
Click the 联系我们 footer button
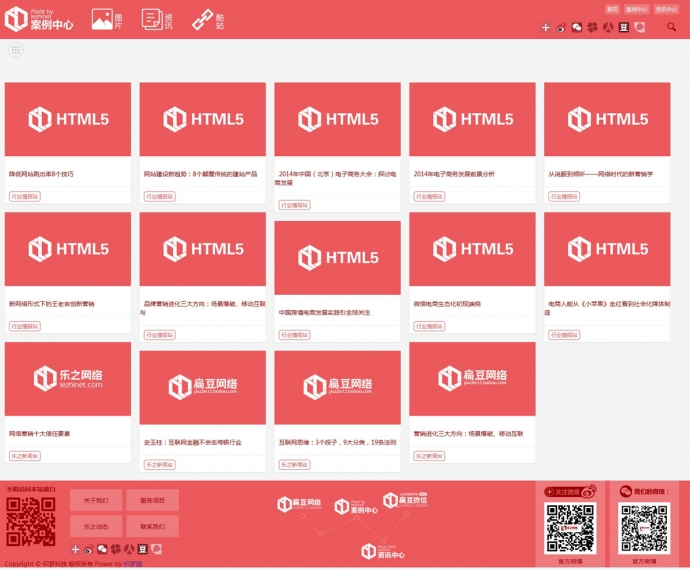pyautogui.click(x=152, y=526)
